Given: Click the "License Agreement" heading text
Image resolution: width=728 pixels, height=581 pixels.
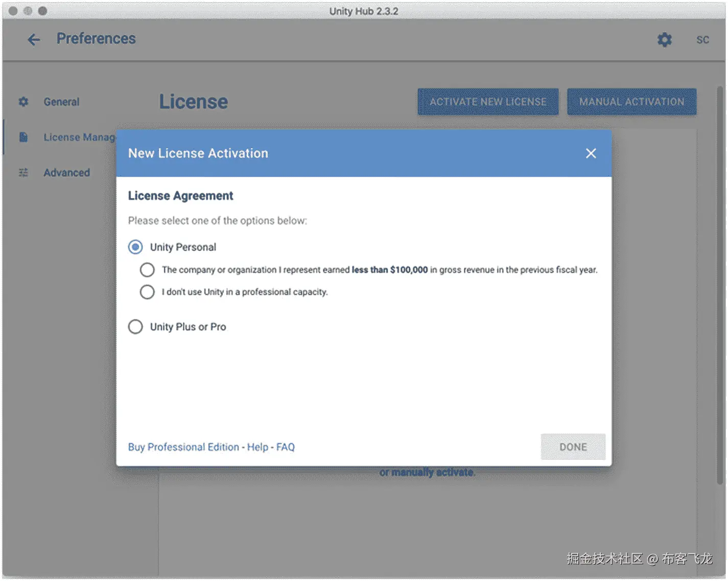Looking at the screenshot, I should tap(180, 196).
